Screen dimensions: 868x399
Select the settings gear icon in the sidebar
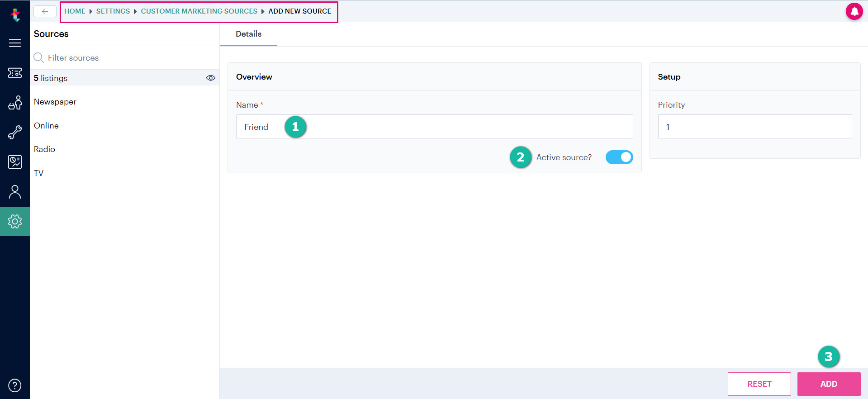(15, 221)
